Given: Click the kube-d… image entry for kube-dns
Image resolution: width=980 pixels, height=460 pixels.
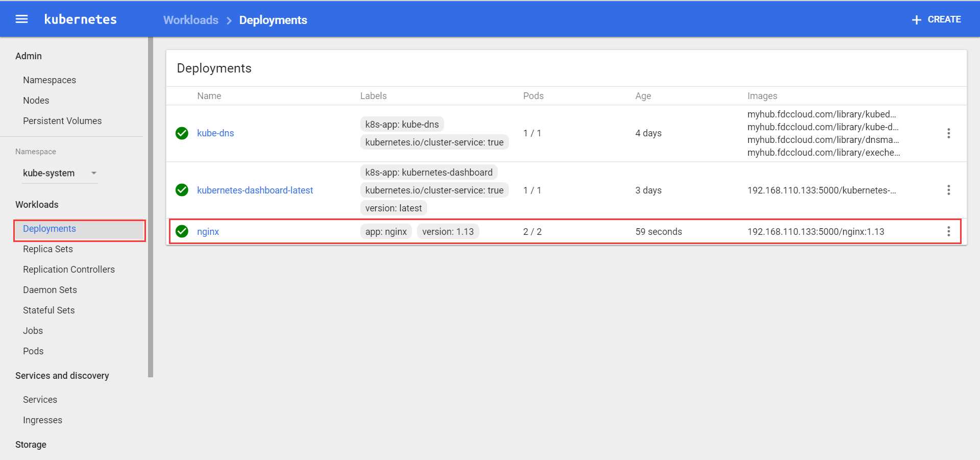Looking at the screenshot, I should pyautogui.click(x=823, y=127).
